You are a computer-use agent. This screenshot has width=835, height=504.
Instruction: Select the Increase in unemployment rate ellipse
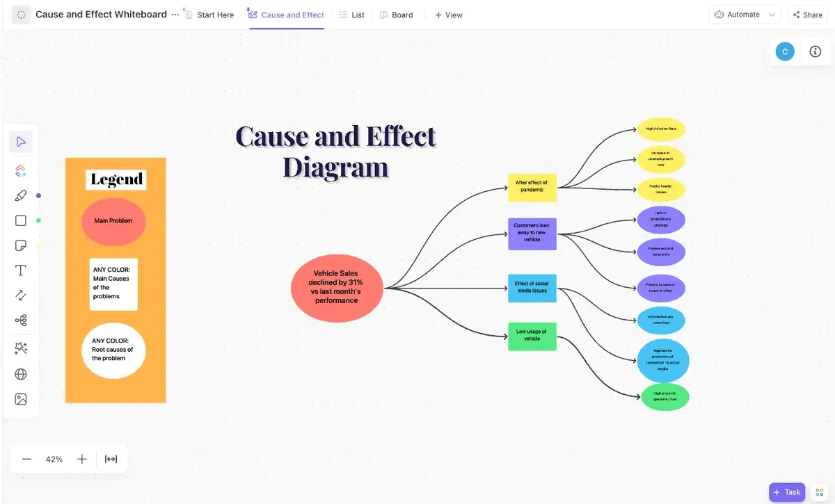[x=661, y=159]
